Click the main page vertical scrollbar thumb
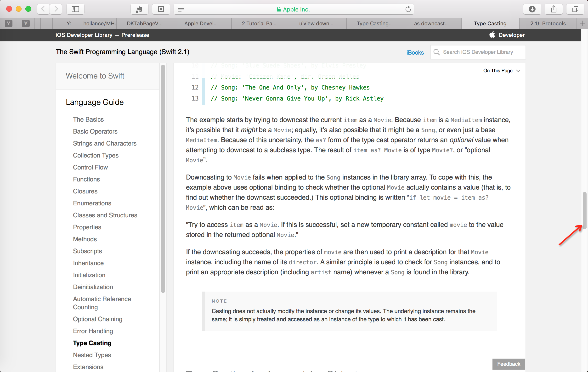This screenshot has width=588, height=372. [x=584, y=210]
